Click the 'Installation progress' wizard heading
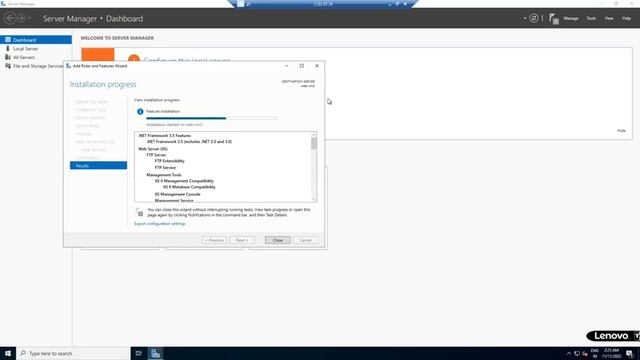Screen dimensions: 640x360 (103, 84)
